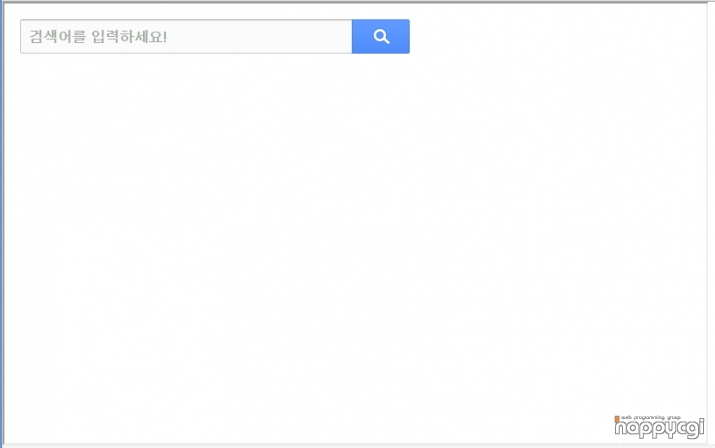
Task: Start a search via the magnifier button
Action: (x=381, y=36)
